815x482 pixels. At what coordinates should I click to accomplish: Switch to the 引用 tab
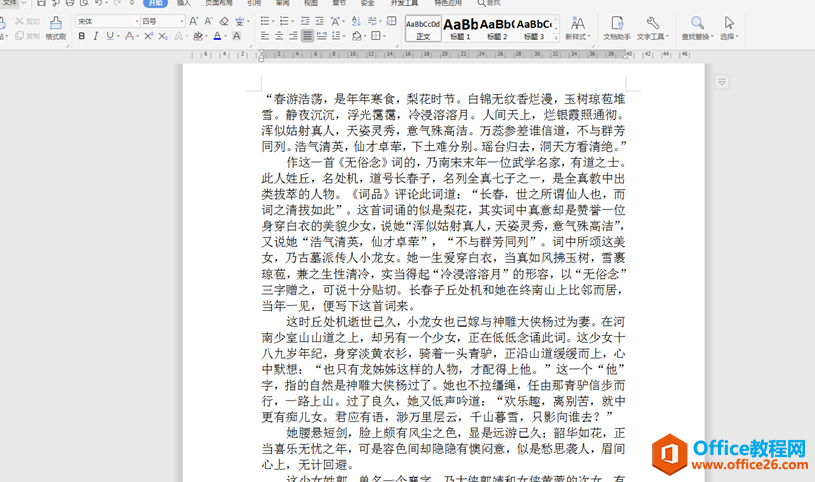coord(254,3)
